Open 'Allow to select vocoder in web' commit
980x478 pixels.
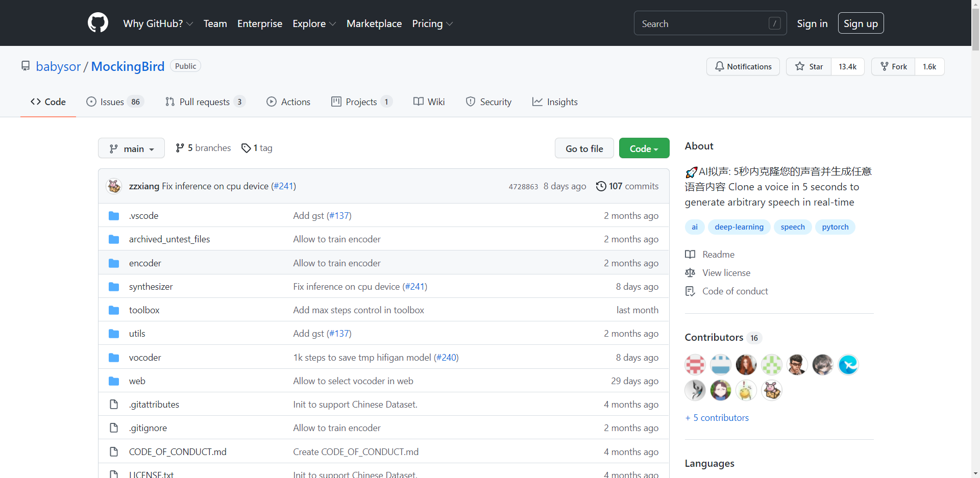click(353, 381)
